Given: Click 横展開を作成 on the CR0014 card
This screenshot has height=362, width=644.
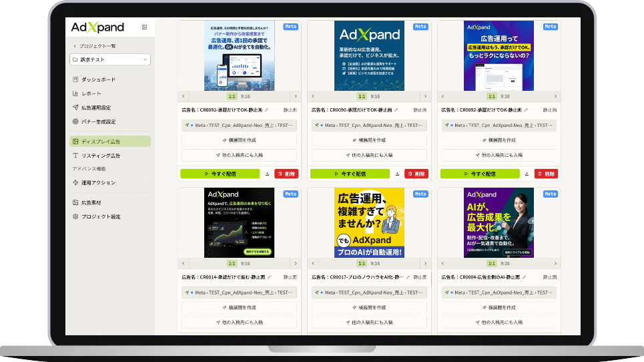Looking at the screenshot, I should [239, 307].
